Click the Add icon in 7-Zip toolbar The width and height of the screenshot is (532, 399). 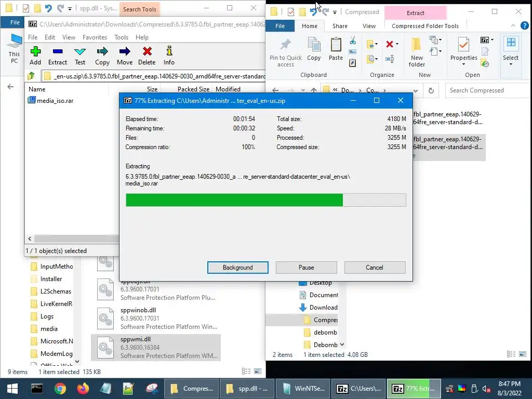35,51
